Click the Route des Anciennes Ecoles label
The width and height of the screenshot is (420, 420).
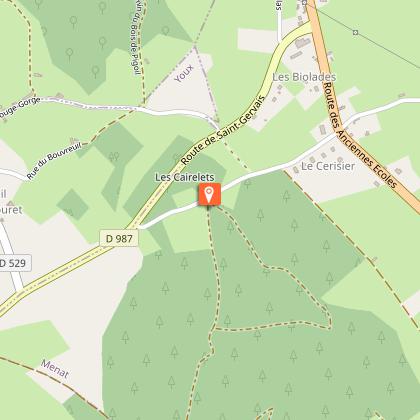click(x=361, y=136)
